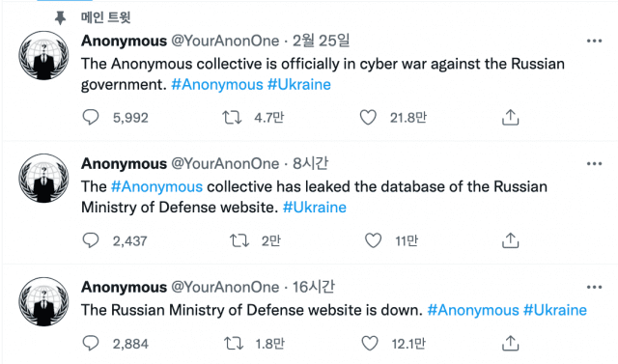The width and height of the screenshot is (618, 364).
Task: Reply to the website is down tweet
Action: coord(91,343)
